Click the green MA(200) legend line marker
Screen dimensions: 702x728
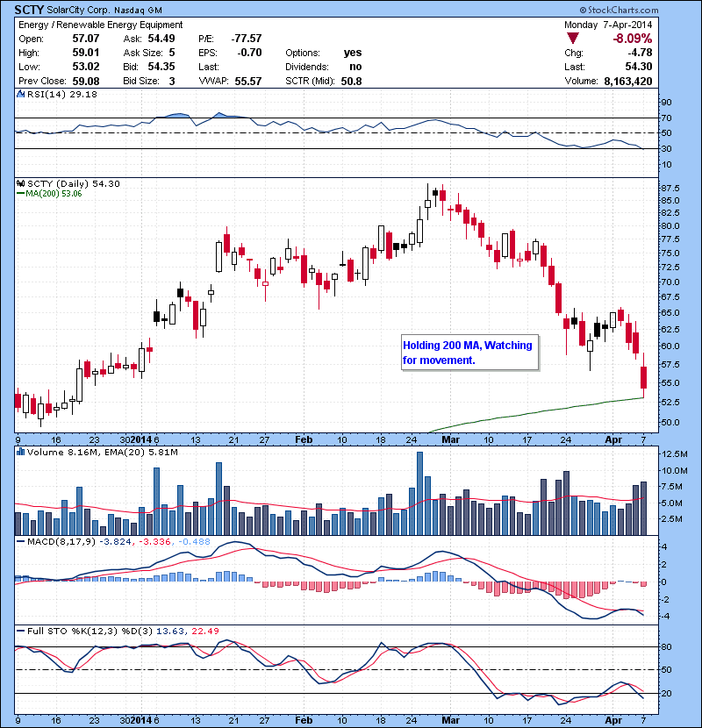click(x=20, y=194)
